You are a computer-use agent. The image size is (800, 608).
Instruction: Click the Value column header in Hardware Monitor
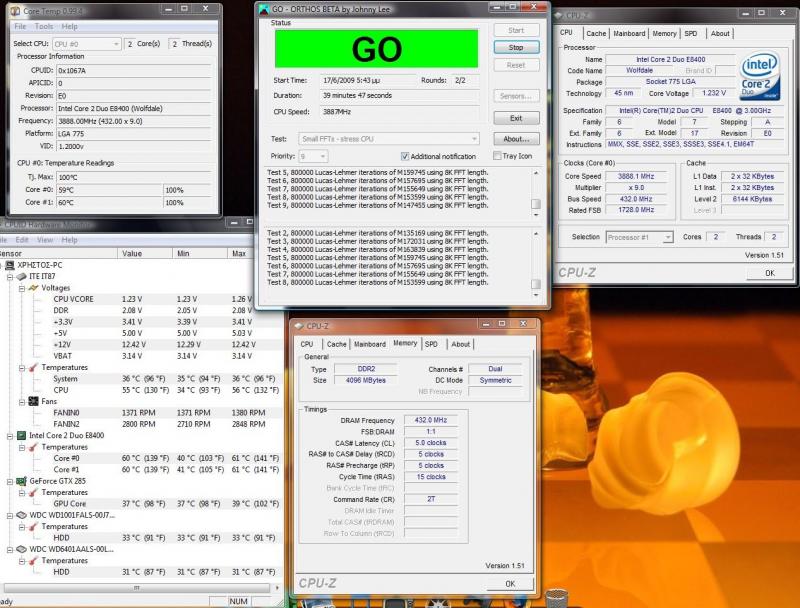coord(145,254)
